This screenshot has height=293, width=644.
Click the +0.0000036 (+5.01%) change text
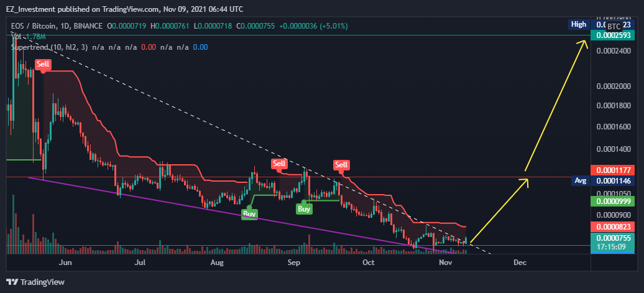[x=313, y=26]
